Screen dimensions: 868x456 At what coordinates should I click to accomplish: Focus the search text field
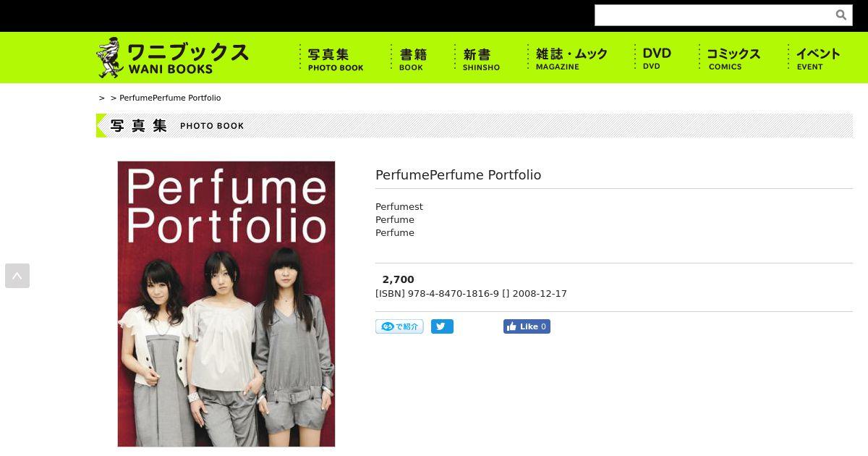coord(712,15)
